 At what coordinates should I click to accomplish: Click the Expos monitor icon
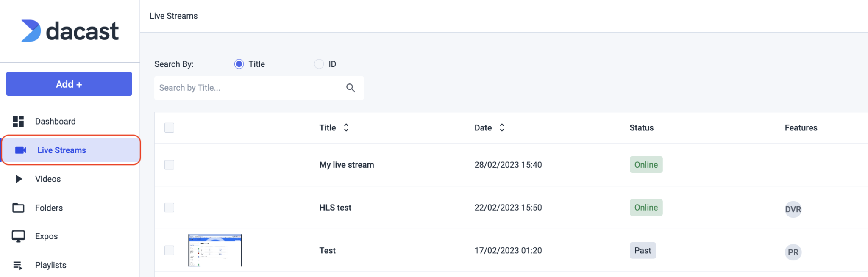click(x=18, y=236)
